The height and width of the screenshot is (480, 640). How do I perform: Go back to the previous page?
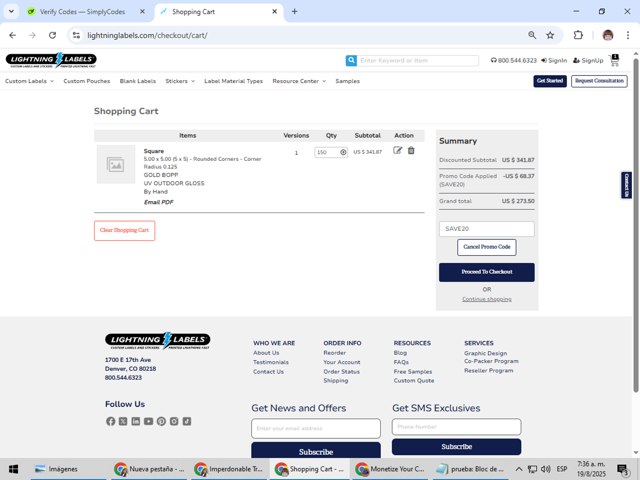pyautogui.click(x=13, y=35)
